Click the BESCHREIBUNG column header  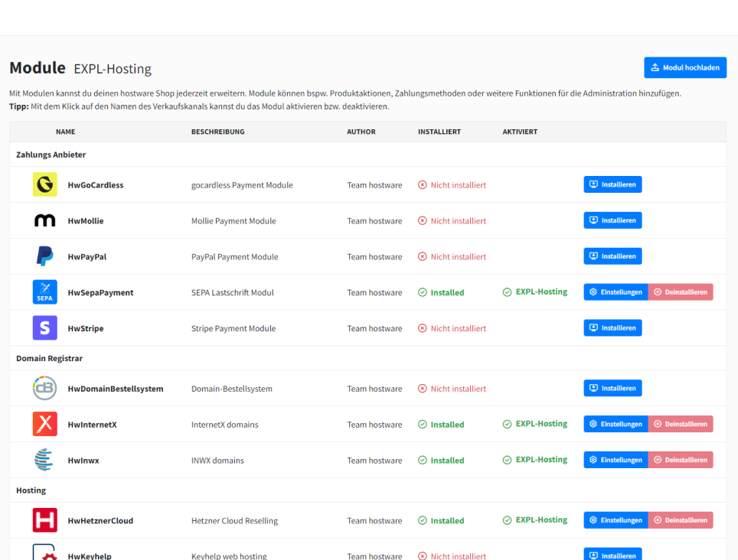pyautogui.click(x=218, y=132)
